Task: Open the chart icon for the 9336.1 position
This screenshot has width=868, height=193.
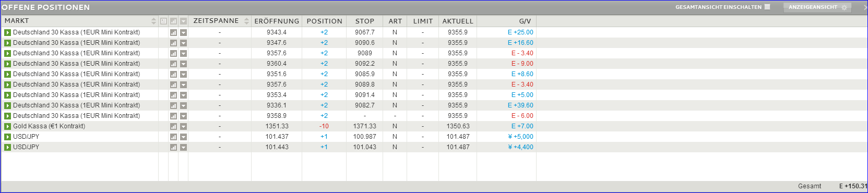Action: [173, 105]
